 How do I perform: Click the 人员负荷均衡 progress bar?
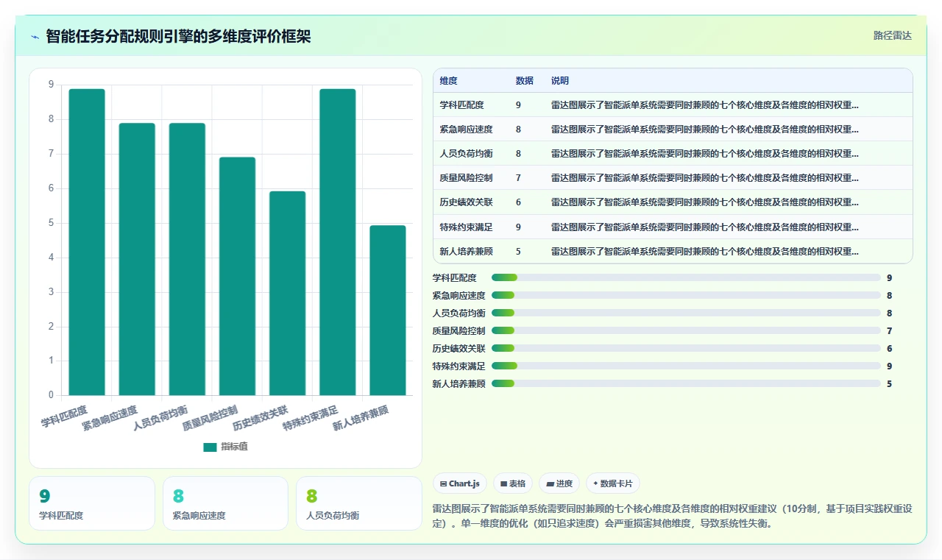(686, 313)
